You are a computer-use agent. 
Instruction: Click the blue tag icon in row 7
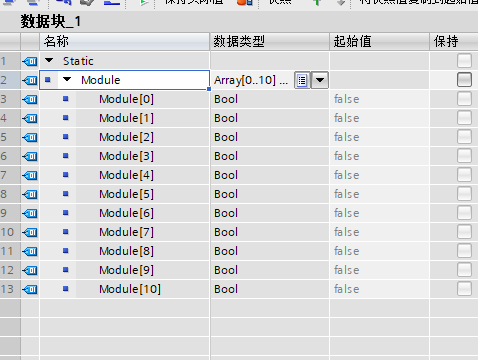(x=30, y=175)
